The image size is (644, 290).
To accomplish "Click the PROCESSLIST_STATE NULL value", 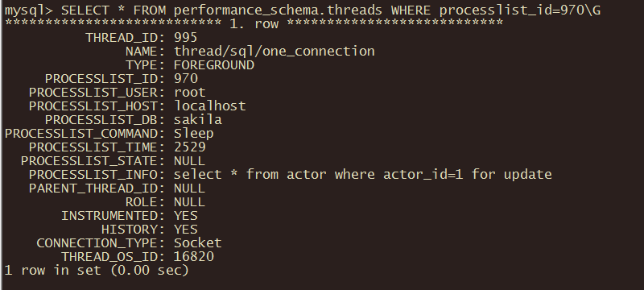I will click(189, 160).
